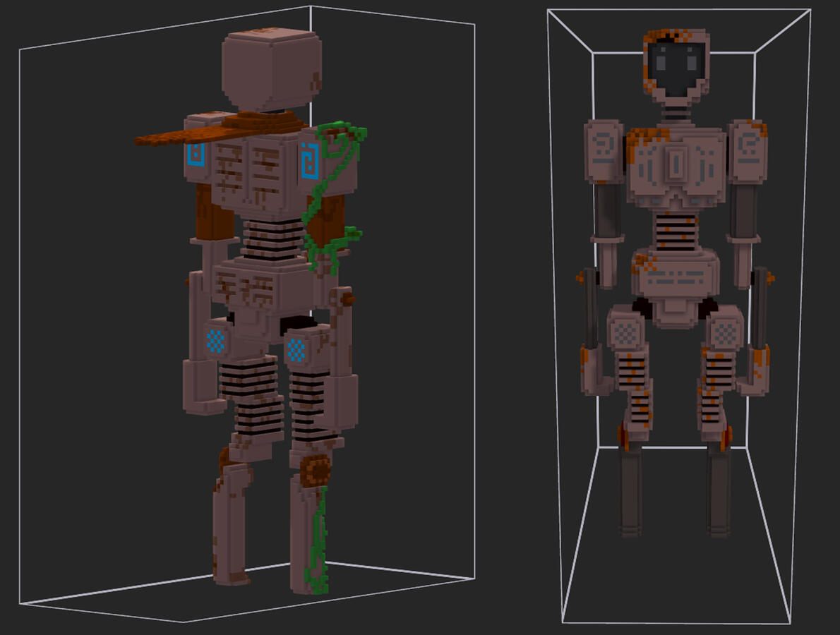
Task: Click the right robot's pelvis plate with dashes
Action: coord(676,277)
